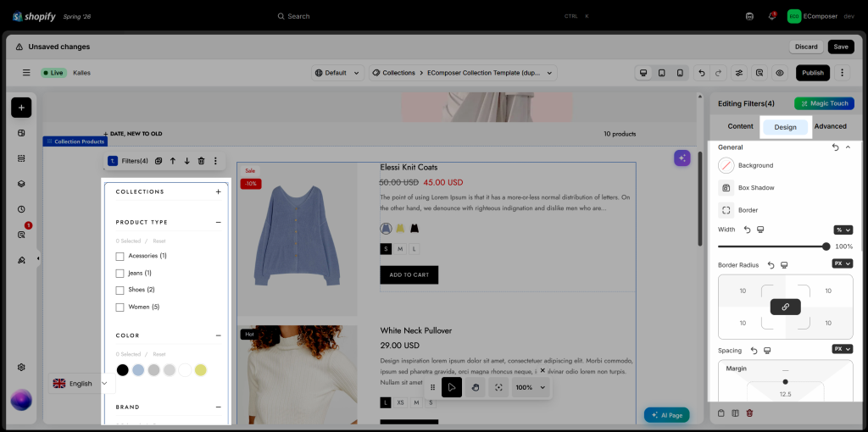Switch to the Design tab

(x=785, y=127)
